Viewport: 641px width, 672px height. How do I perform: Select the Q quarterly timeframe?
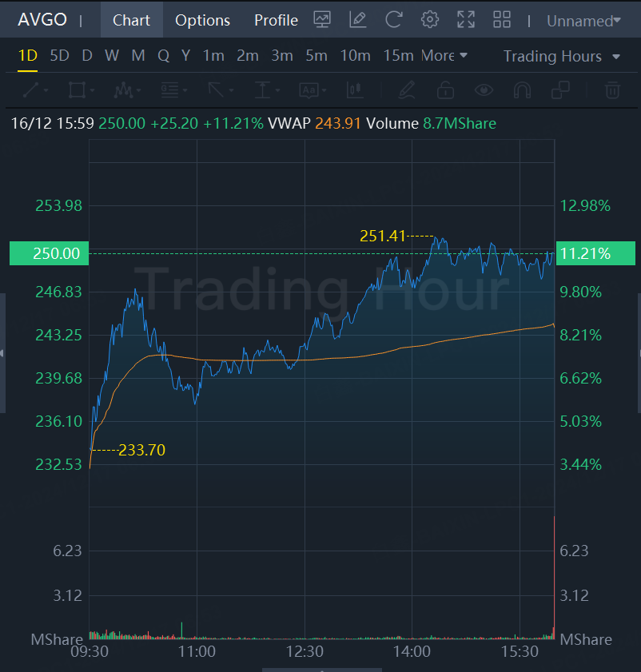tap(163, 56)
